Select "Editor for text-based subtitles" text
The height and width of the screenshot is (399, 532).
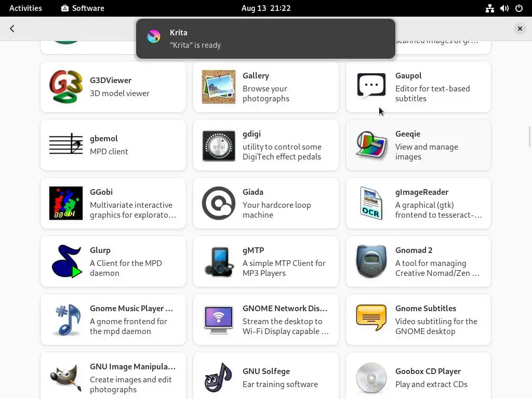(x=433, y=94)
